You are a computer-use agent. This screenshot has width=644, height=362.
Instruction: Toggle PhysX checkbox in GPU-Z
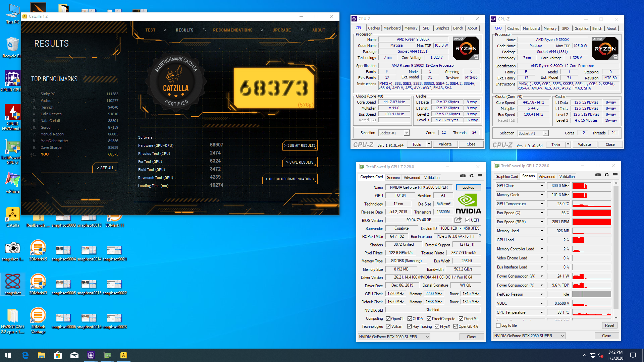(437, 326)
